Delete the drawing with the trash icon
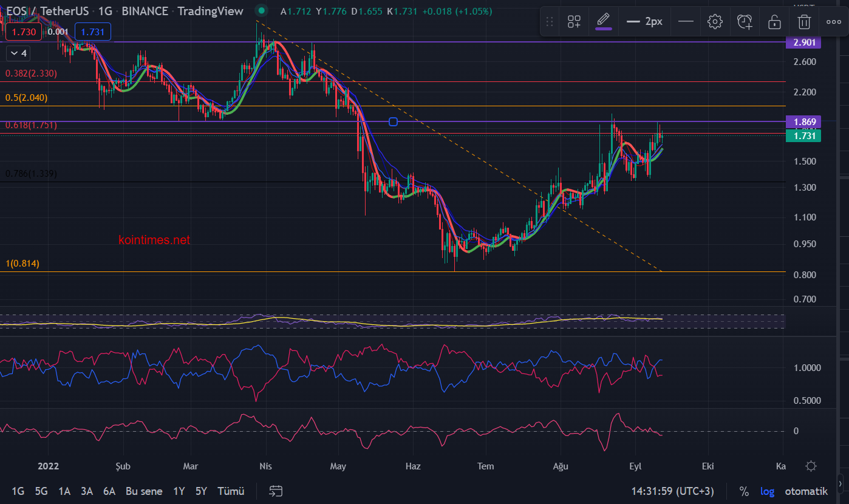 pos(804,22)
